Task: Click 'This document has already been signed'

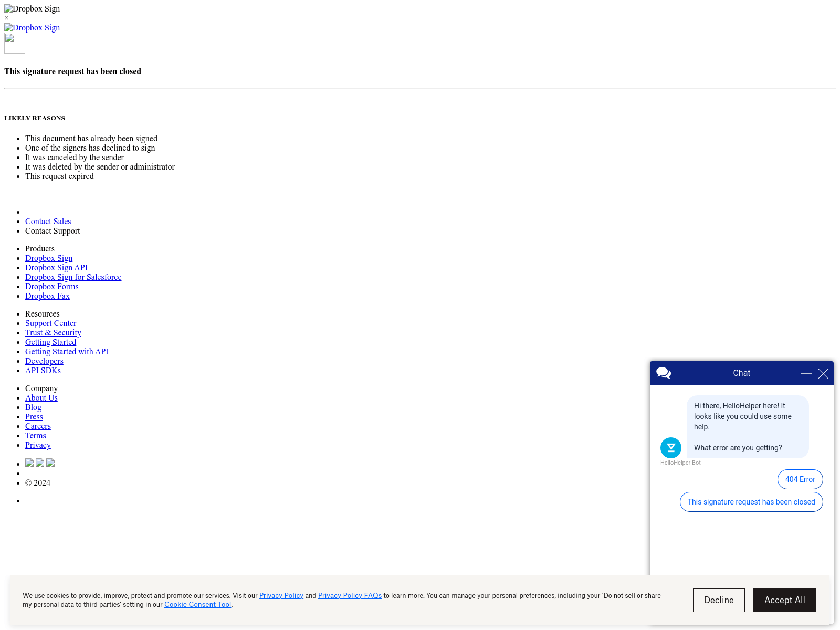Action: tap(91, 139)
